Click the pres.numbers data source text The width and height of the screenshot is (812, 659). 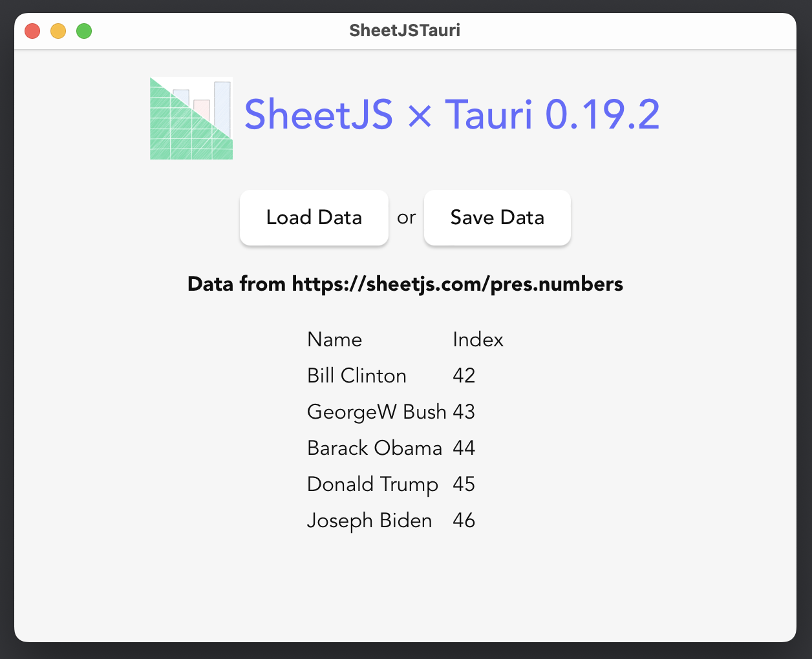point(405,284)
